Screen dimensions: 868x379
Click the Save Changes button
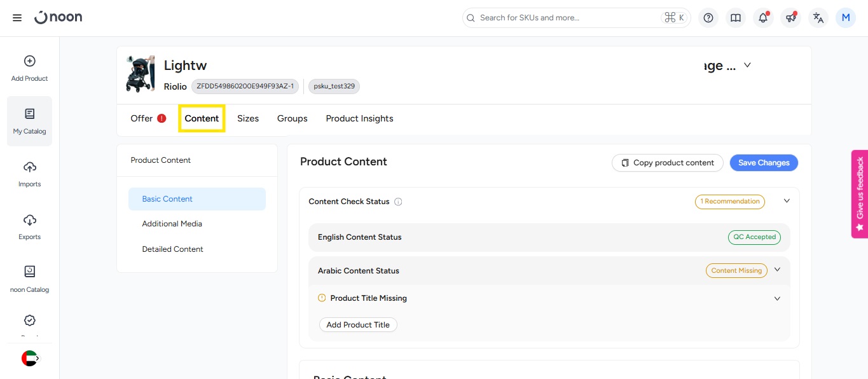[x=763, y=163]
